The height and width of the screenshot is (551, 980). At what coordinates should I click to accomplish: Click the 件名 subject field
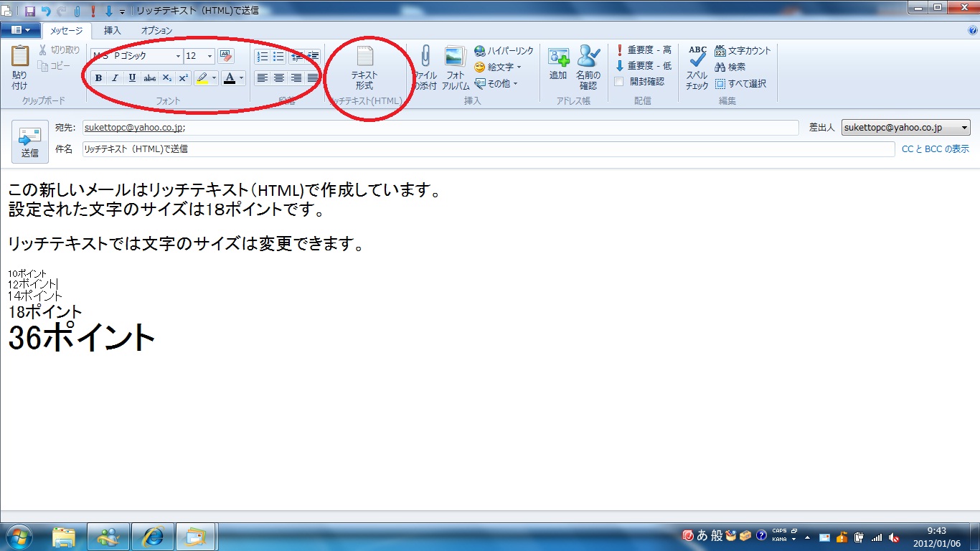coord(489,149)
